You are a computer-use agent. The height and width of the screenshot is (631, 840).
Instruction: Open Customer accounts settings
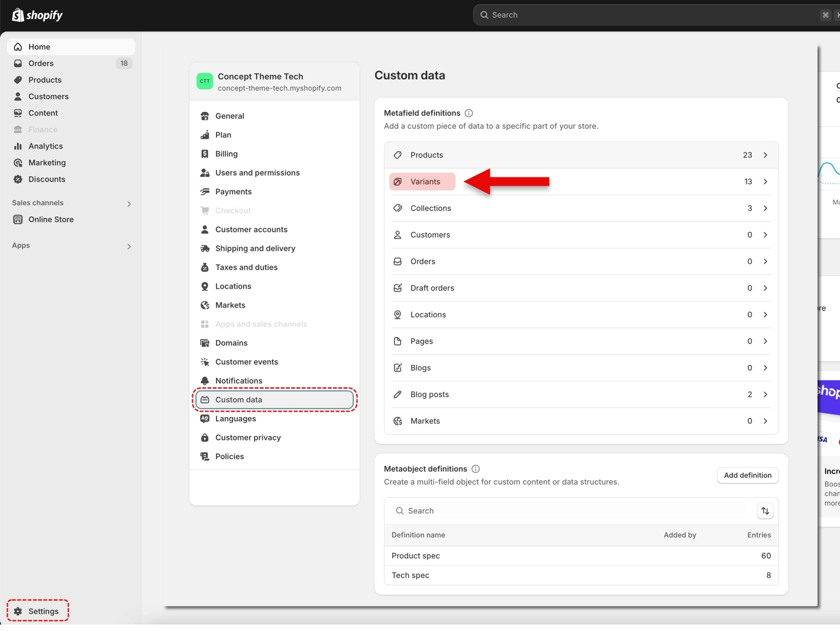point(274,229)
